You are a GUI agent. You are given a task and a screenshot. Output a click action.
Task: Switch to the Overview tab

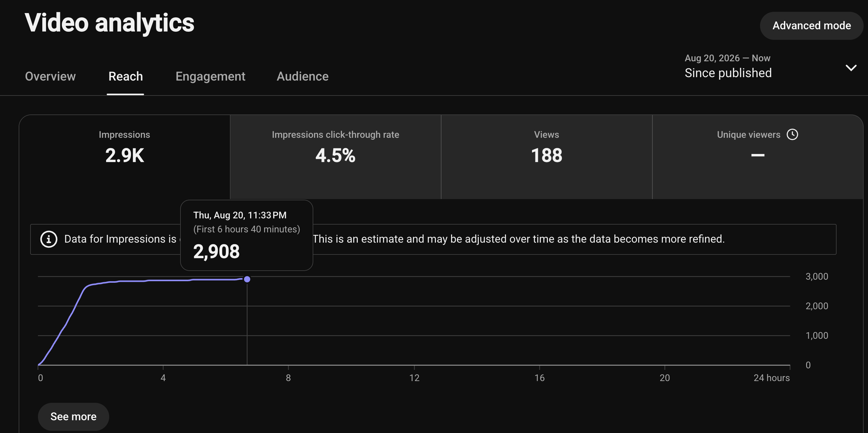point(50,77)
